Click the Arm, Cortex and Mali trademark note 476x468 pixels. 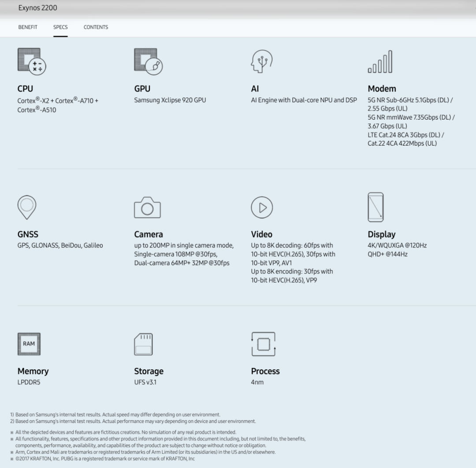pos(143,452)
